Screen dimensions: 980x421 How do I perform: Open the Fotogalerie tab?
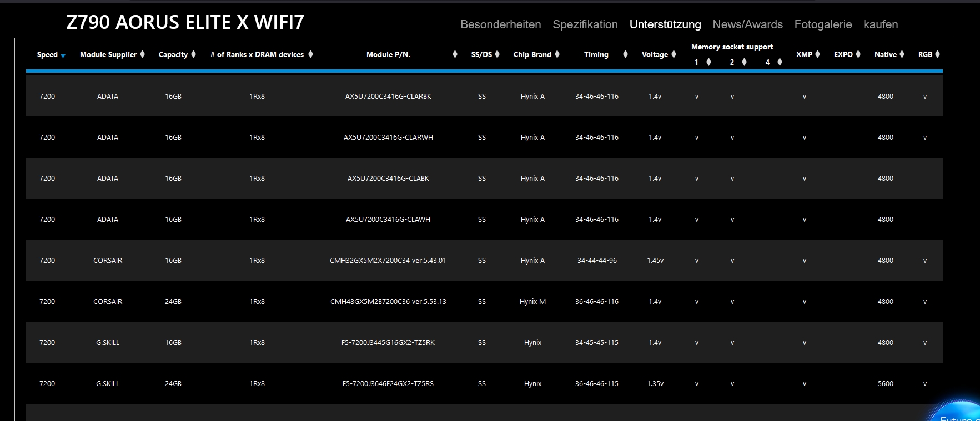[823, 24]
